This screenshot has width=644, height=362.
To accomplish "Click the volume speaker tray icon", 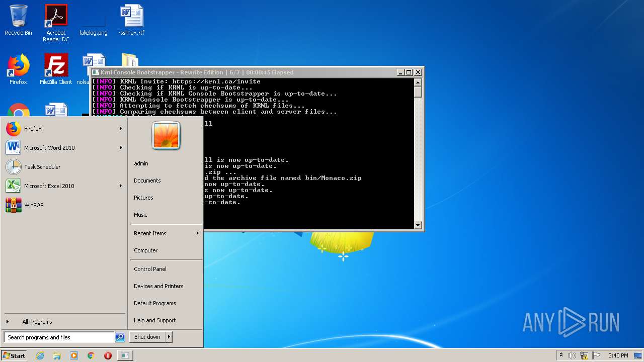I will [572, 355].
